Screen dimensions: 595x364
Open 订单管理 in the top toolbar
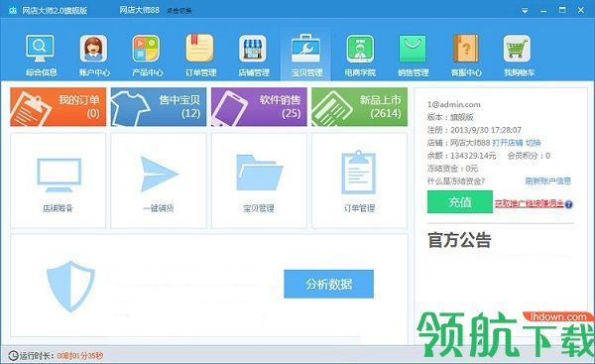[200, 55]
